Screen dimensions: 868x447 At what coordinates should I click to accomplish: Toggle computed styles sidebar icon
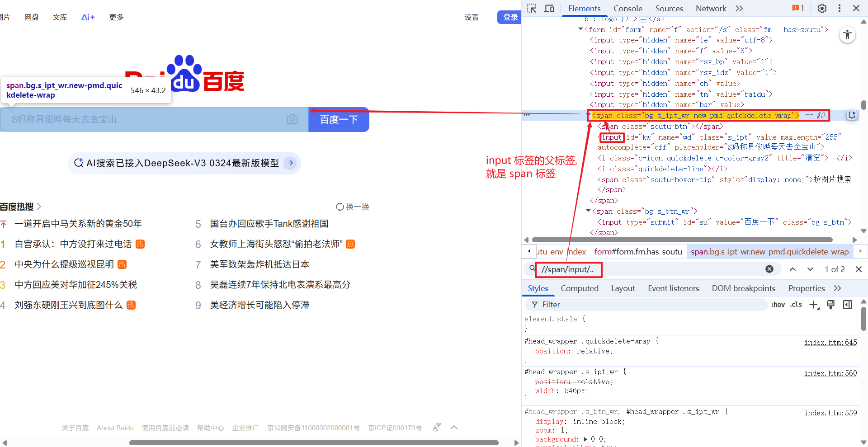[848, 305]
